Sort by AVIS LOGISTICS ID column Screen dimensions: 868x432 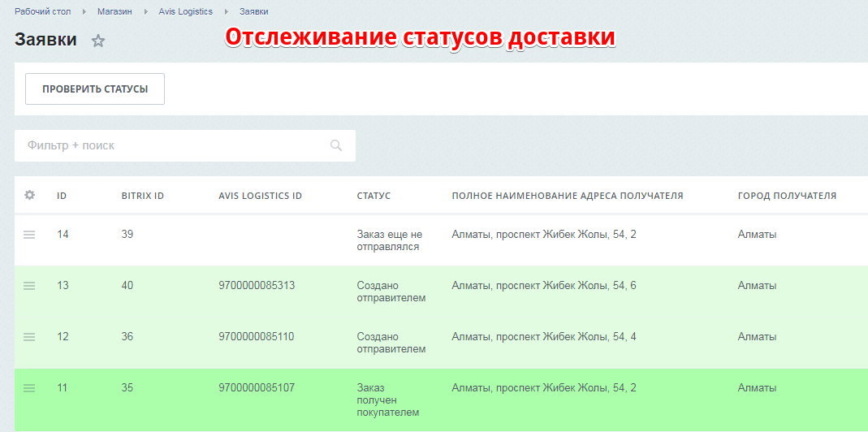(x=260, y=196)
